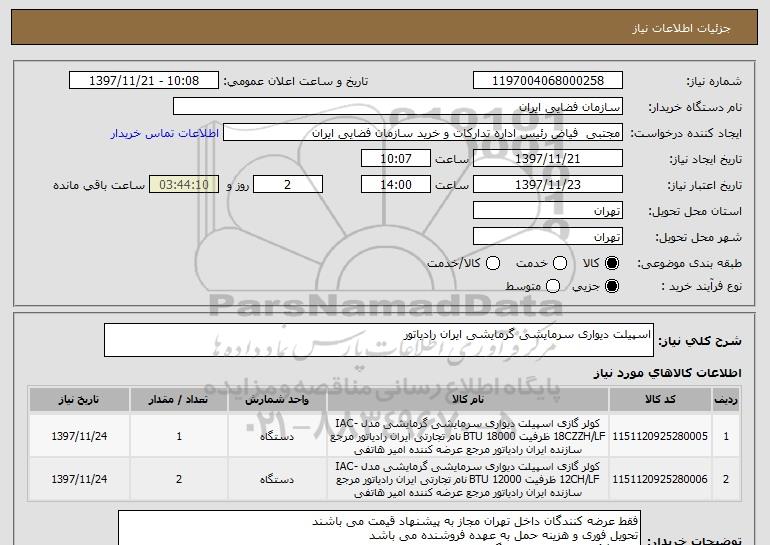Click the واحد شمارش column header

[x=277, y=400]
